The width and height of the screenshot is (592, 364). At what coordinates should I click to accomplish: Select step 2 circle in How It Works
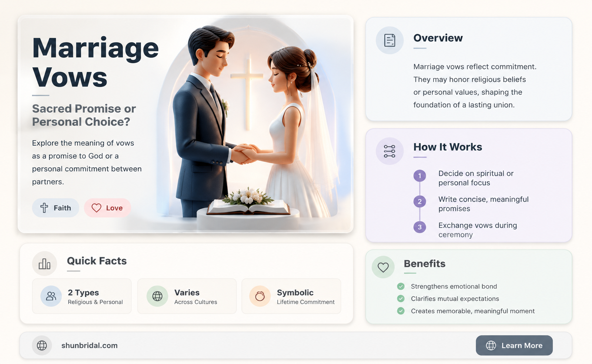pyautogui.click(x=419, y=202)
